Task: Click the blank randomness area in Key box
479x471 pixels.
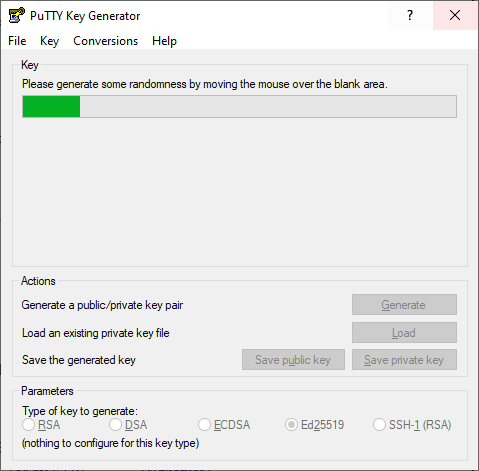Action: pyautogui.click(x=239, y=192)
